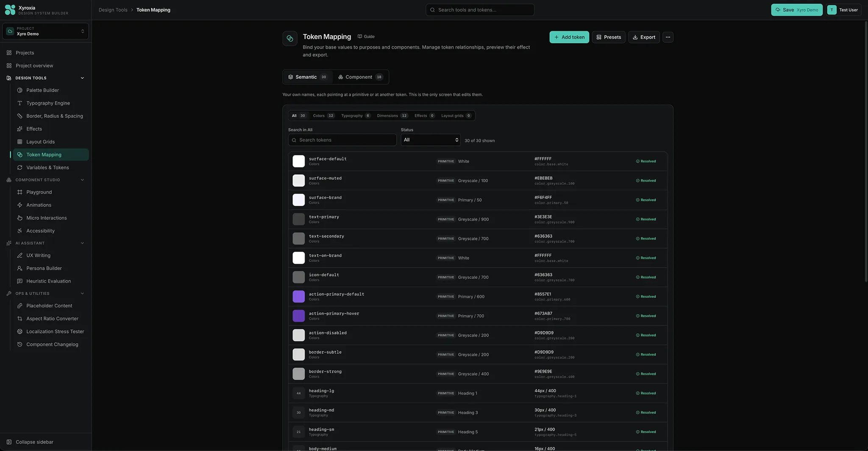
Task: Open the Guide link
Action: tap(366, 36)
